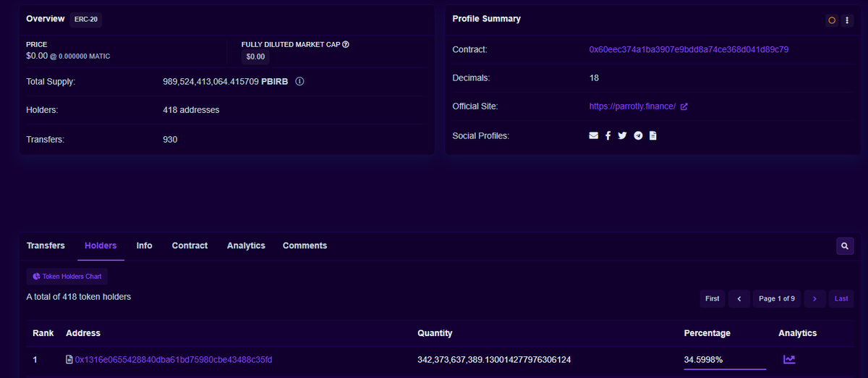Go to previous page with left chevron
The width and height of the screenshot is (868, 378).
(x=739, y=298)
